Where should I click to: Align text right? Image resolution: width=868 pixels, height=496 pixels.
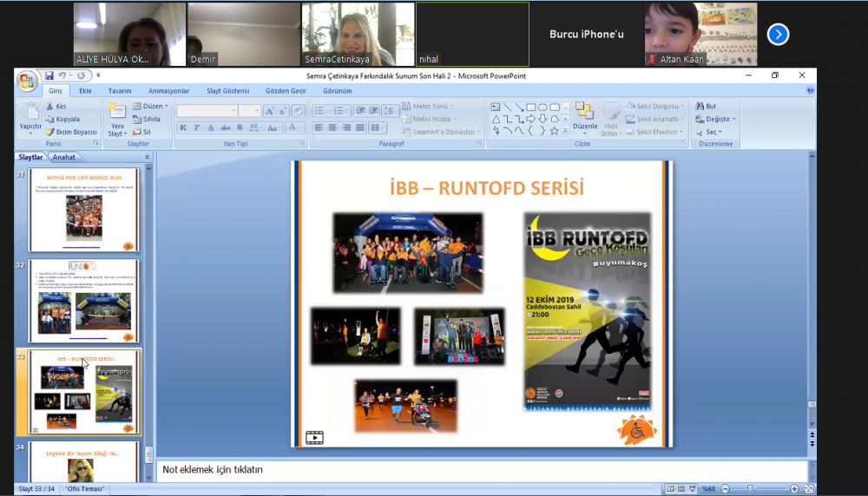[346, 127]
